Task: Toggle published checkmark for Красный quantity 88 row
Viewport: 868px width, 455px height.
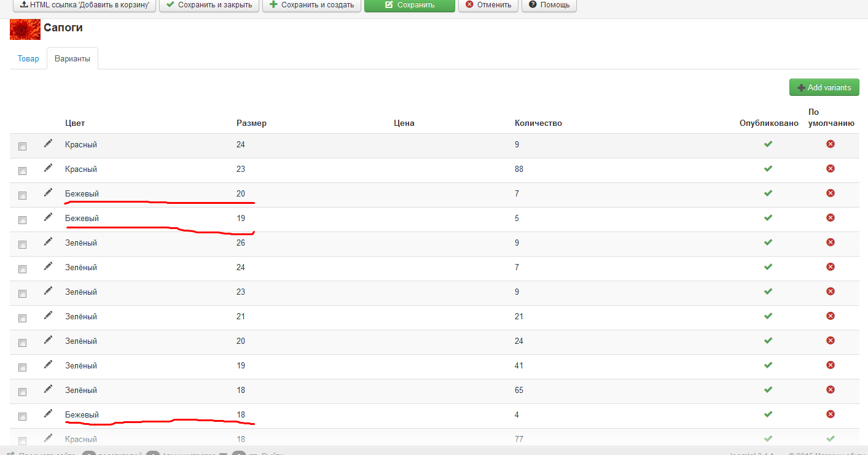Action: [768, 169]
